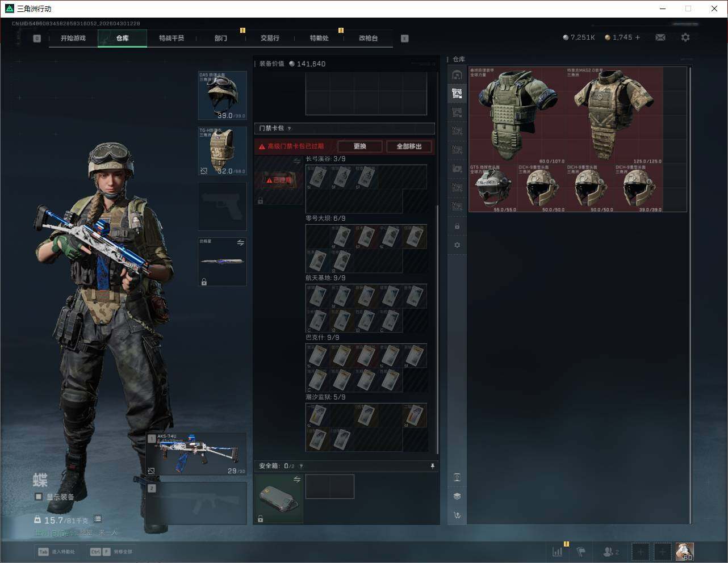
Task: Click the empty secondary weapon slot 2
Action: pos(196,503)
